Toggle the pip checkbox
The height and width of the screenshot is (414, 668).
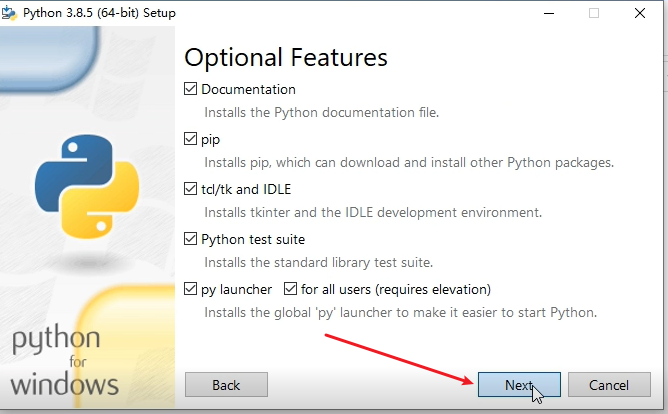tap(190, 139)
